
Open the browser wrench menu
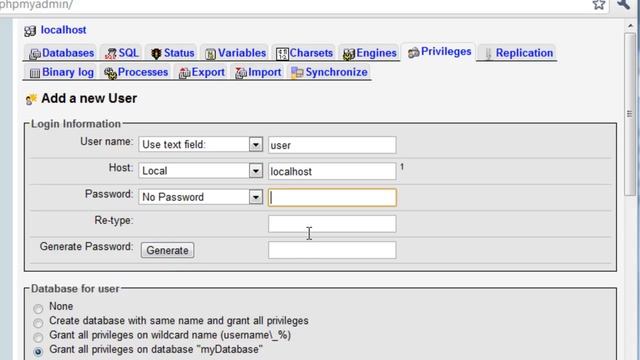[623, 4]
